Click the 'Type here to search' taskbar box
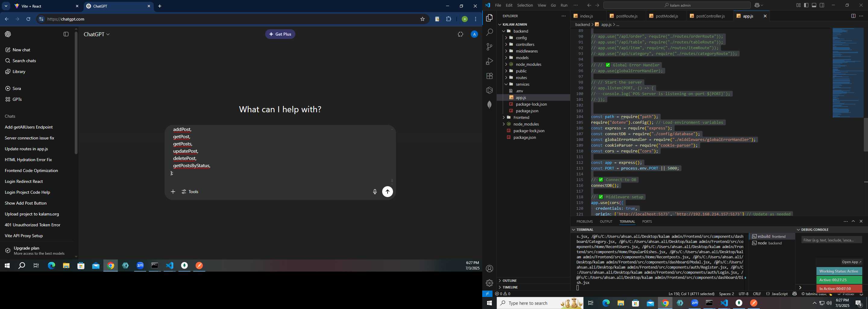 pyautogui.click(x=540, y=303)
